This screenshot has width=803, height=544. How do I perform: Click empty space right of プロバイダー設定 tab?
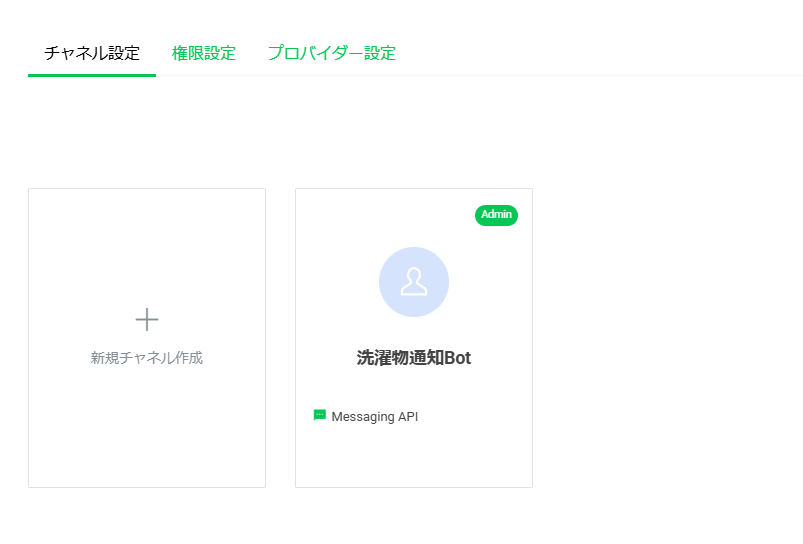coord(600,53)
